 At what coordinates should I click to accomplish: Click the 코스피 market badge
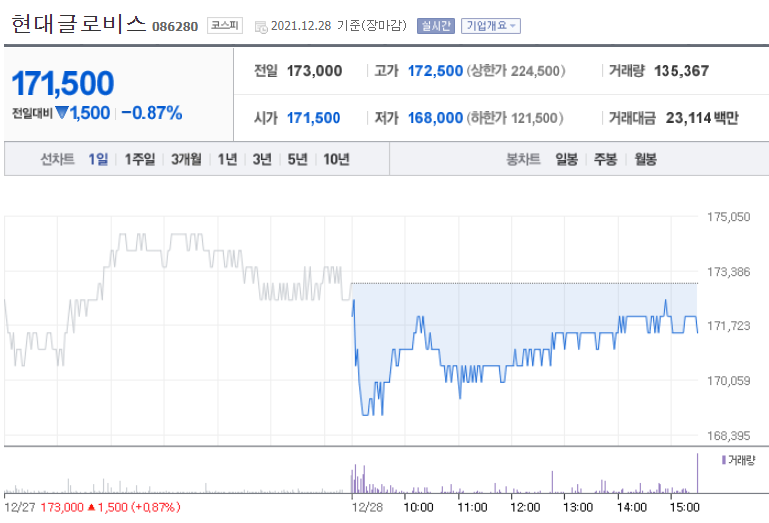[x=225, y=25]
